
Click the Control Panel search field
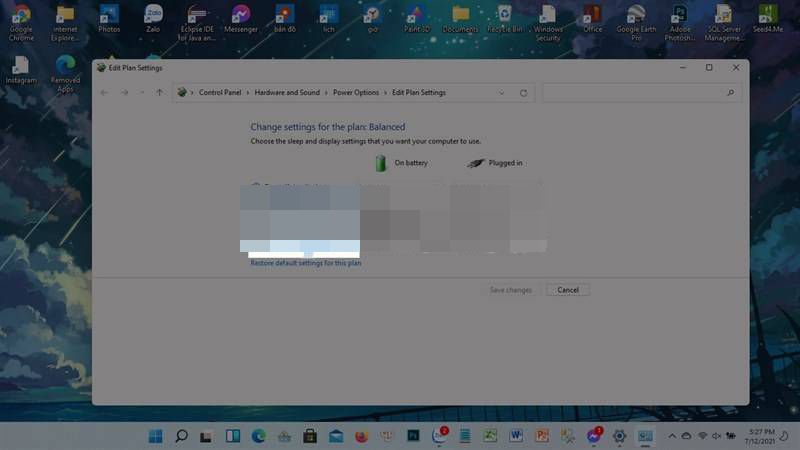click(x=640, y=93)
